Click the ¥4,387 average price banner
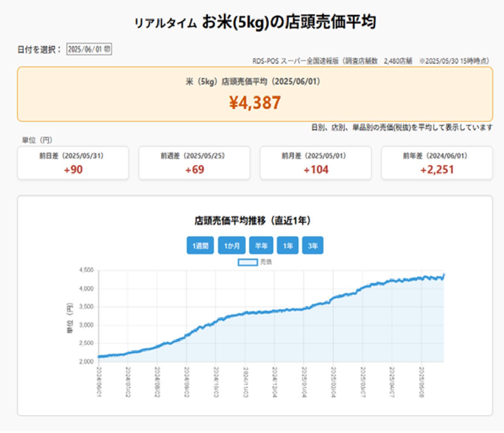Image resolution: width=504 pixels, height=433 pixels. 255,94
